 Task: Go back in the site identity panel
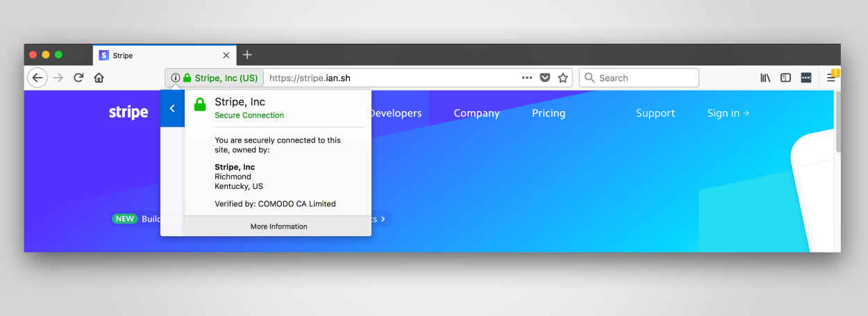click(172, 108)
